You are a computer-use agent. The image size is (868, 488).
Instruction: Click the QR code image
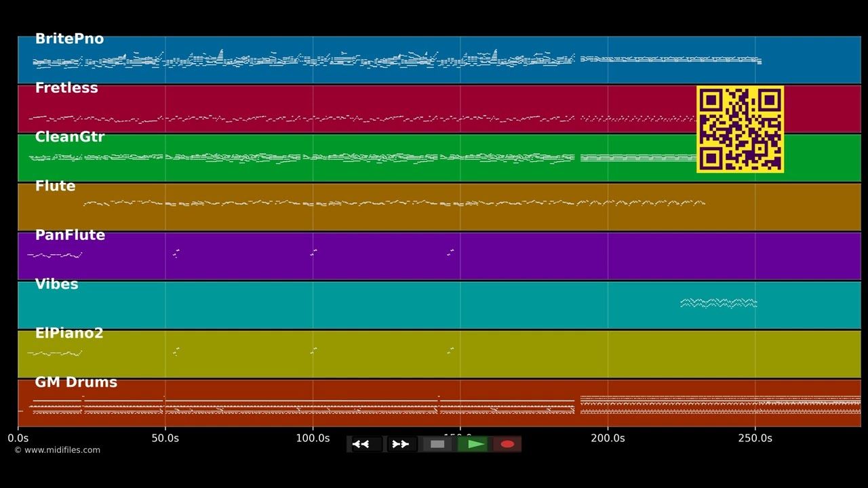(x=740, y=129)
